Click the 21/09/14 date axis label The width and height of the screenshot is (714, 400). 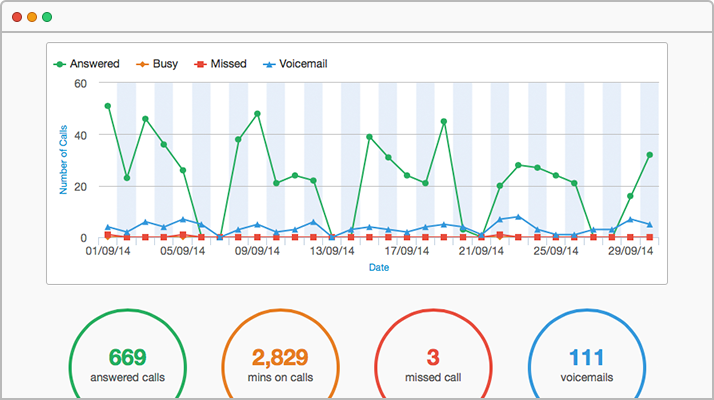[481, 251]
